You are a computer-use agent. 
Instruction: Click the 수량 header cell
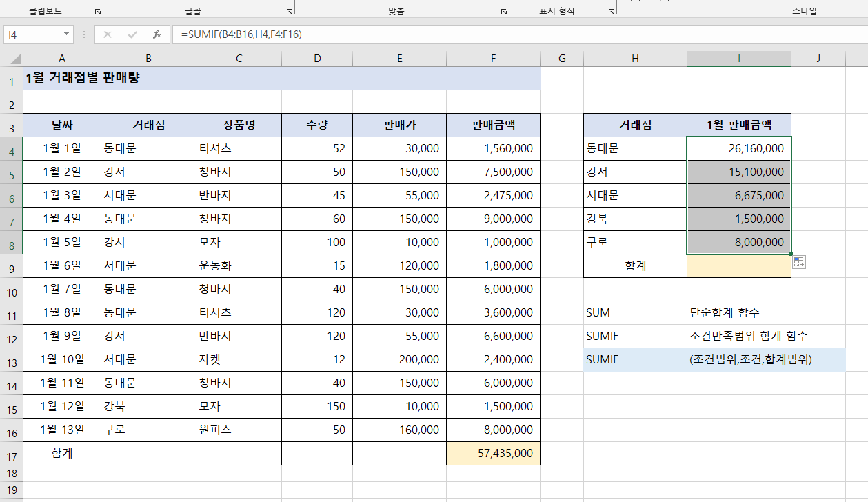click(317, 125)
